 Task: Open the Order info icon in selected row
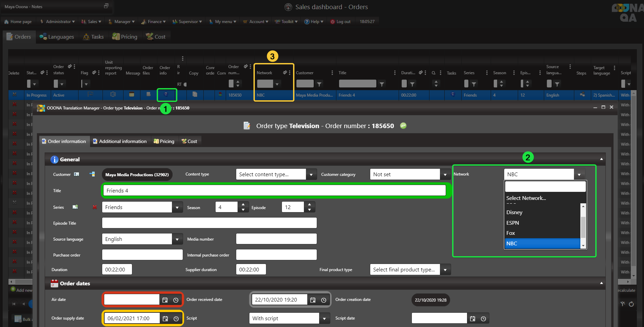[166, 95]
